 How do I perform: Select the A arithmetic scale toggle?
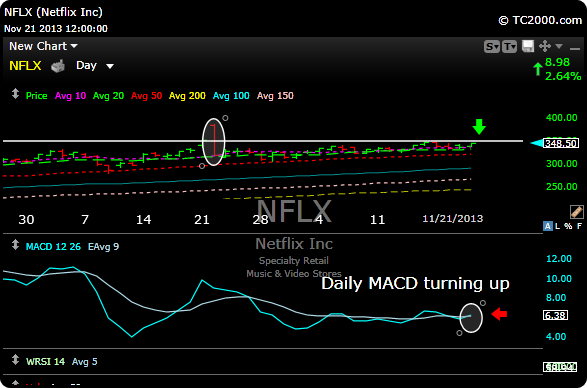pos(548,226)
